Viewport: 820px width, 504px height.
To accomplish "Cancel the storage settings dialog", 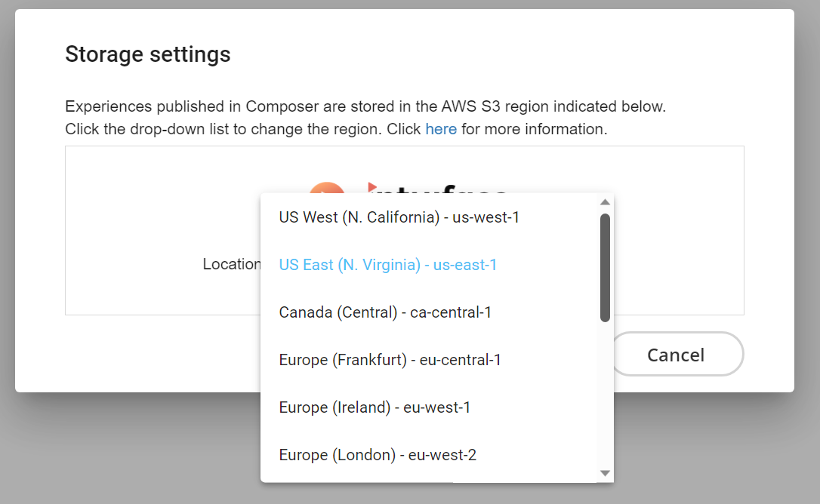I will (677, 355).
